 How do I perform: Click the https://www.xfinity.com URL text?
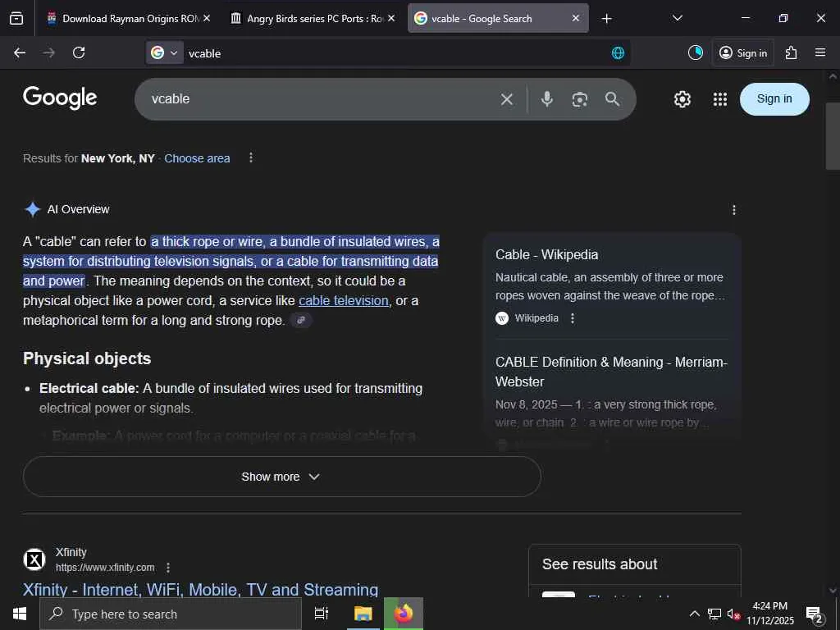105,568
